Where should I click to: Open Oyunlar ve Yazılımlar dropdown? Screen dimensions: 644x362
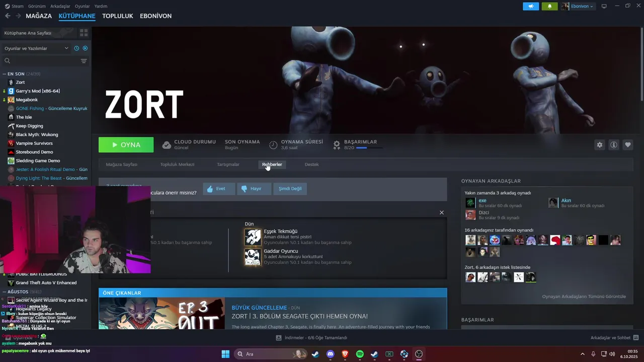click(x=36, y=48)
